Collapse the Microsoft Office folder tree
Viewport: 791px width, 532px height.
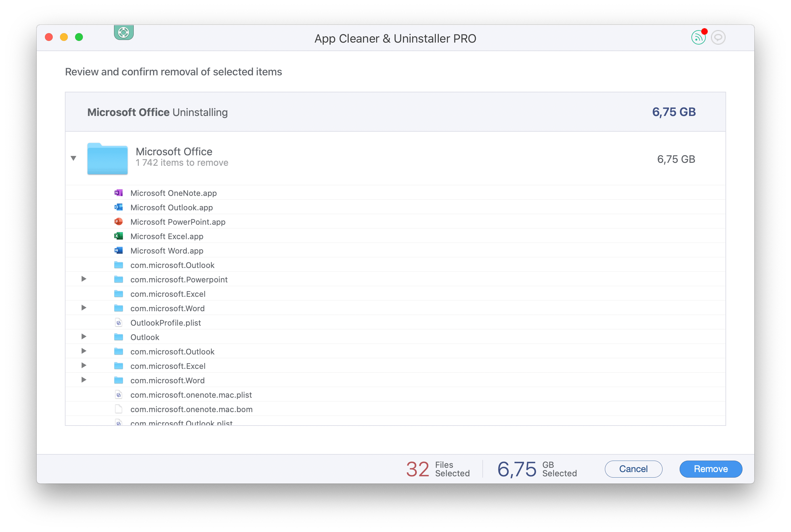(74, 157)
